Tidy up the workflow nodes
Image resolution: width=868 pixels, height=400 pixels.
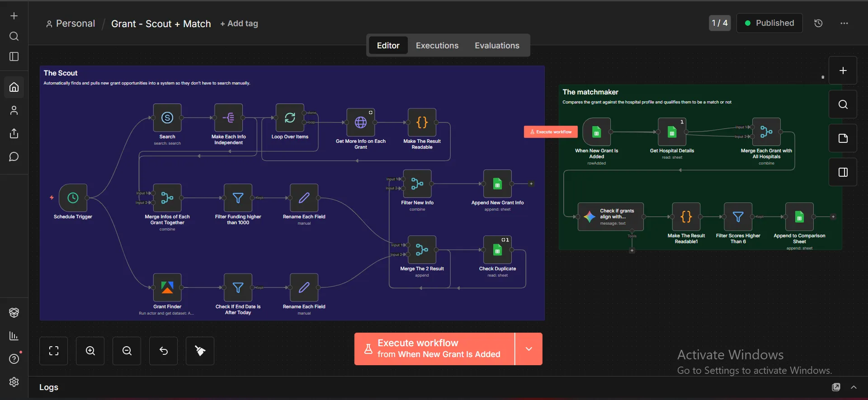pos(200,351)
